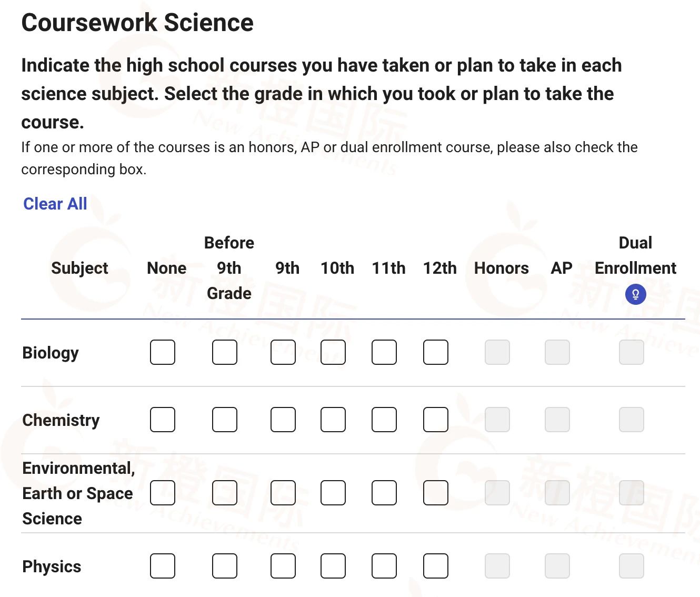
Task: Tick Chemistry 11th grade checkbox
Action: pyautogui.click(x=384, y=420)
